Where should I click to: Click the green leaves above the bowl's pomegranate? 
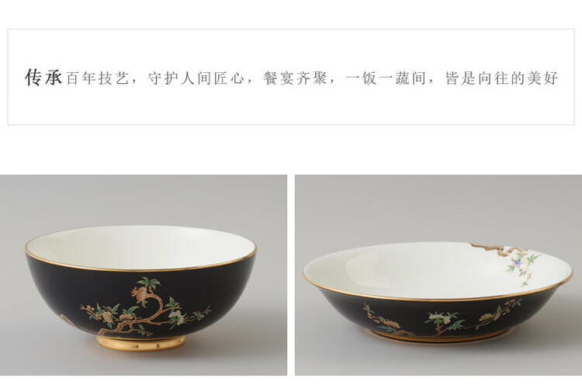(149, 283)
